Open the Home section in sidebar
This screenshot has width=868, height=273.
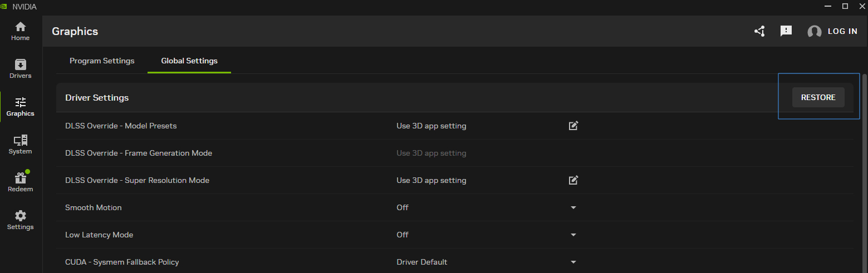21,31
